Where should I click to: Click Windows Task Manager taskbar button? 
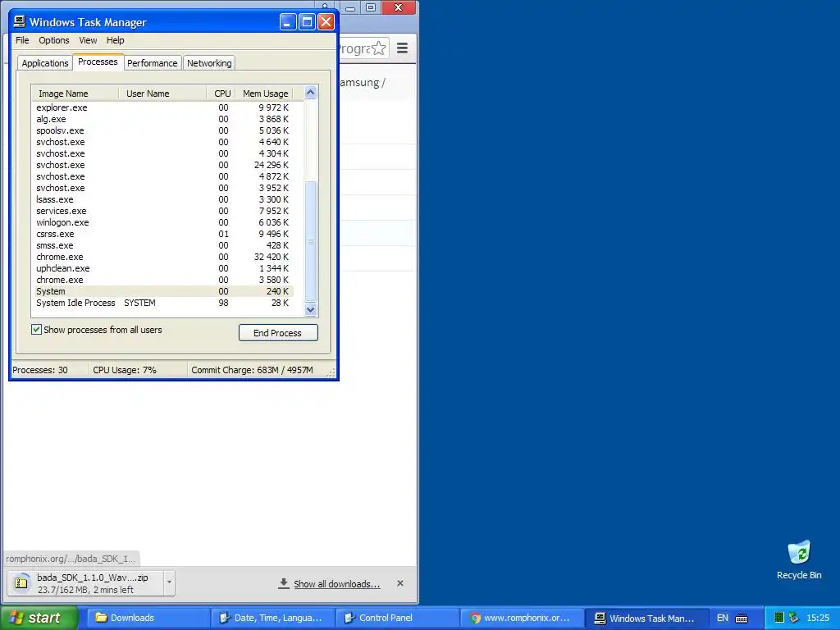646,618
